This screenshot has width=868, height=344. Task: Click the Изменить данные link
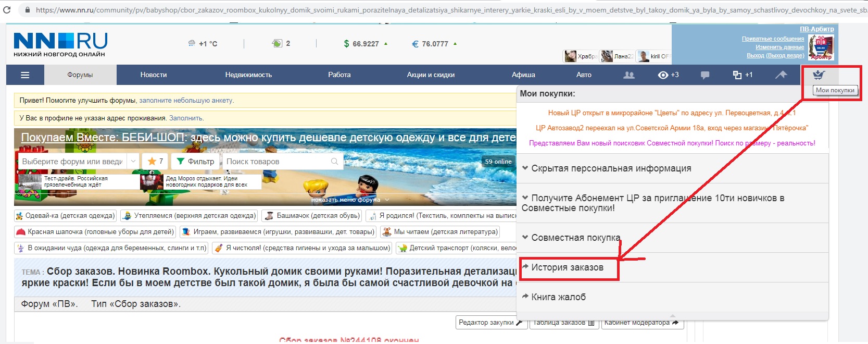click(x=779, y=47)
